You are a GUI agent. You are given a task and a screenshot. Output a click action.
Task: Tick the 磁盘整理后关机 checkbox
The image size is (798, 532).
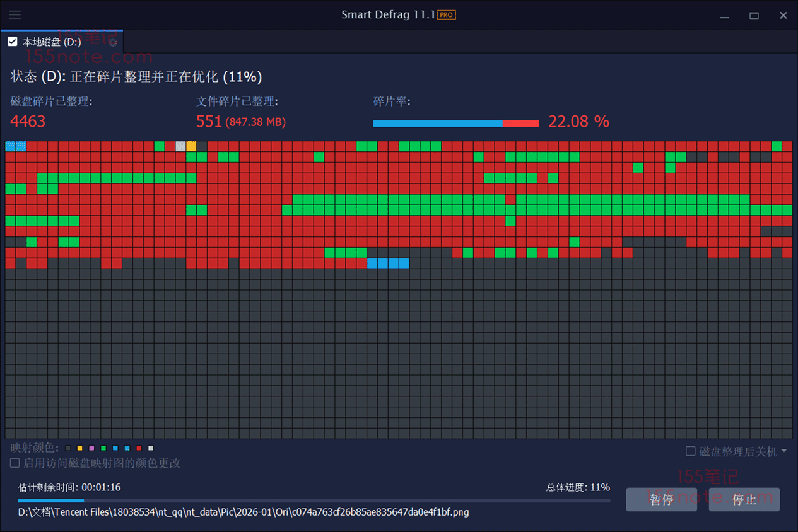pyautogui.click(x=691, y=451)
